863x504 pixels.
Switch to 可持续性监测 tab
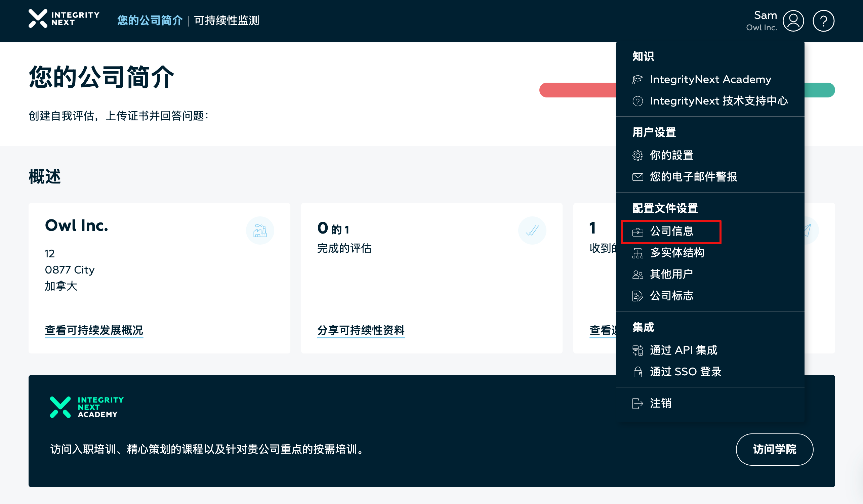pos(227,20)
